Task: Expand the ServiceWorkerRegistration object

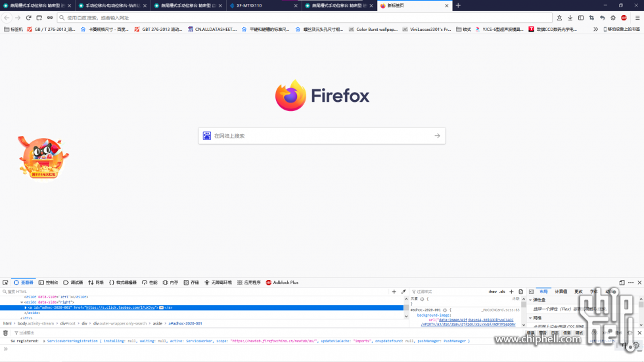Action: (x=44, y=341)
